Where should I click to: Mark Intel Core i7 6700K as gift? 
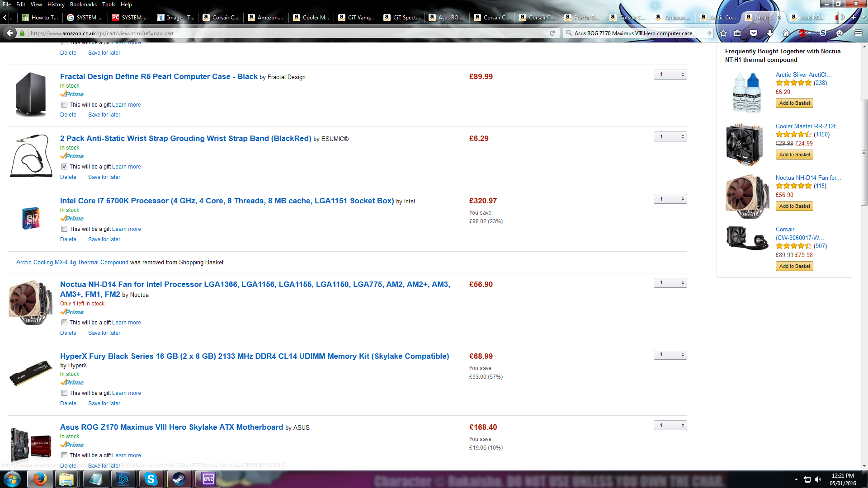64,229
